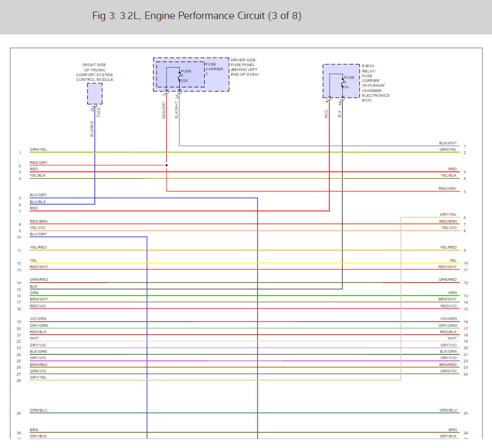This screenshot has width=492, height=448.
Task: Click the FUSE 3 25A symbol
Action: [180, 76]
